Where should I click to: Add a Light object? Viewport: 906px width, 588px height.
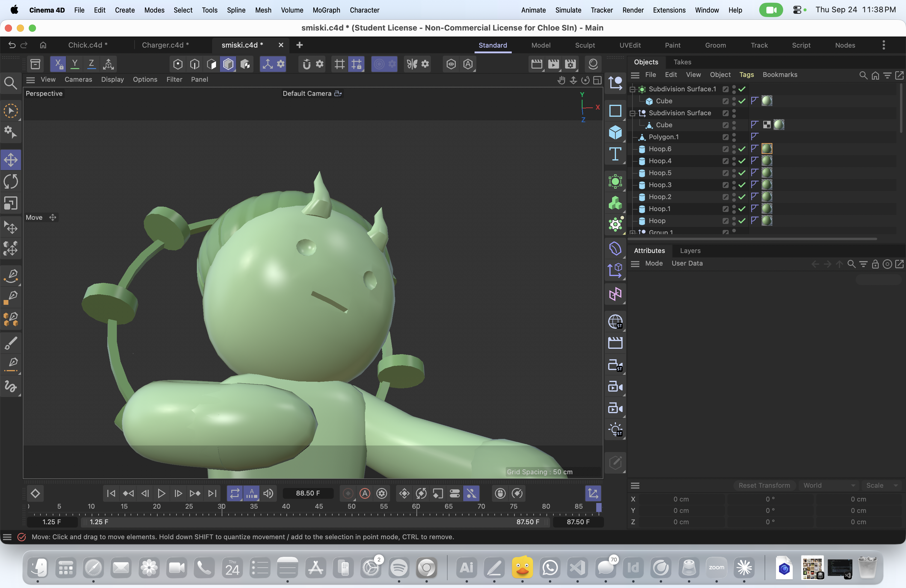point(615,430)
